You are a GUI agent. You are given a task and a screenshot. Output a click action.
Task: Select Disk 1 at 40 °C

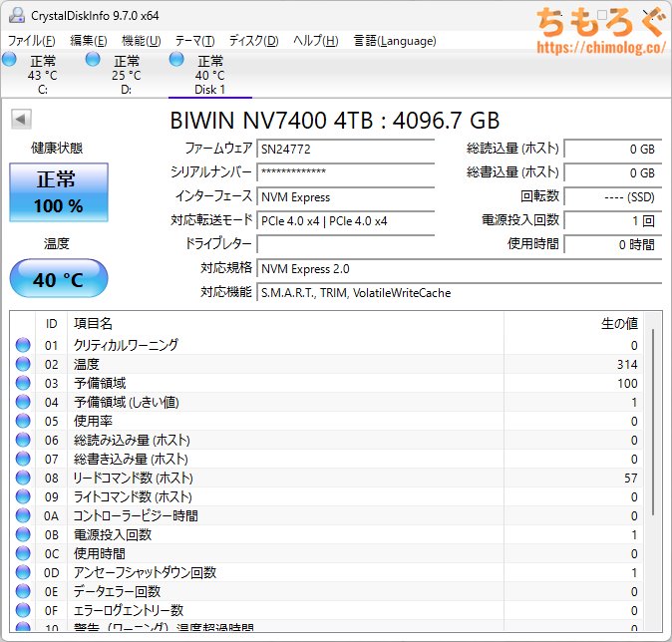coord(210,74)
